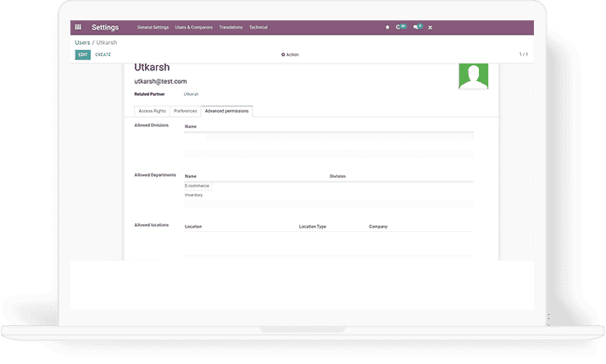
Task: Click the Edit button
Action: tap(83, 55)
